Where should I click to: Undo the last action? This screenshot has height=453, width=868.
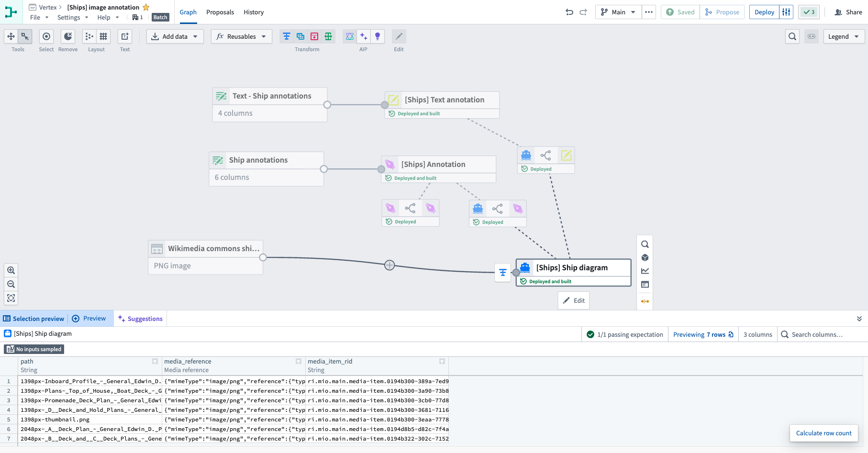coord(569,12)
